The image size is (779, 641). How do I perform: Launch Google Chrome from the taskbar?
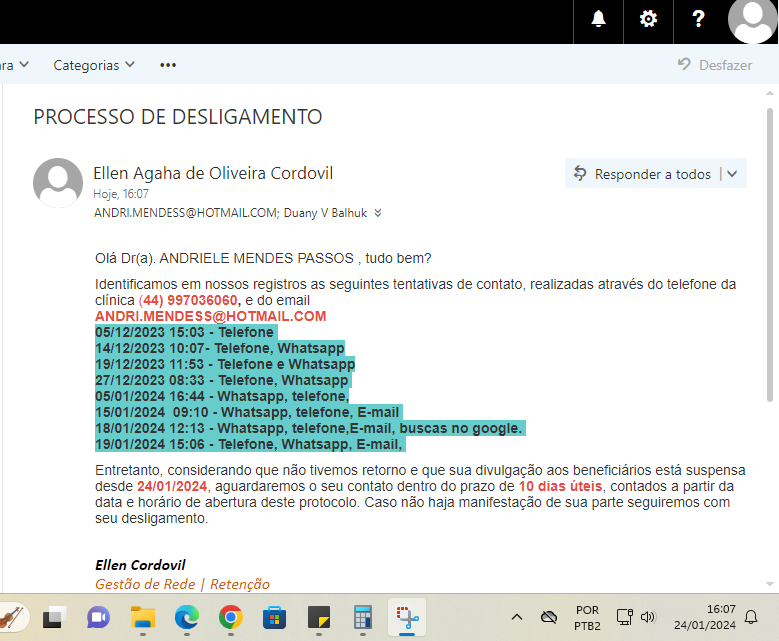point(230,617)
